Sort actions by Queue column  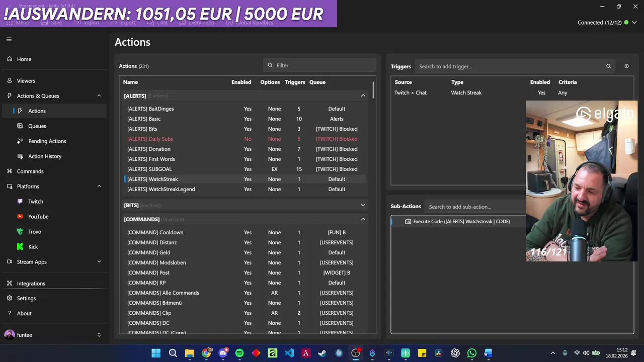(x=317, y=82)
